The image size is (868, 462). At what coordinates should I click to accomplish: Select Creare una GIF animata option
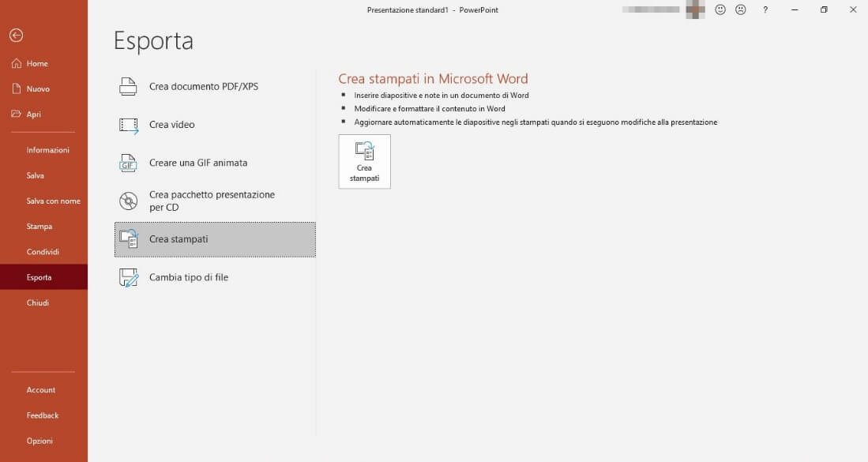pos(215,163)
